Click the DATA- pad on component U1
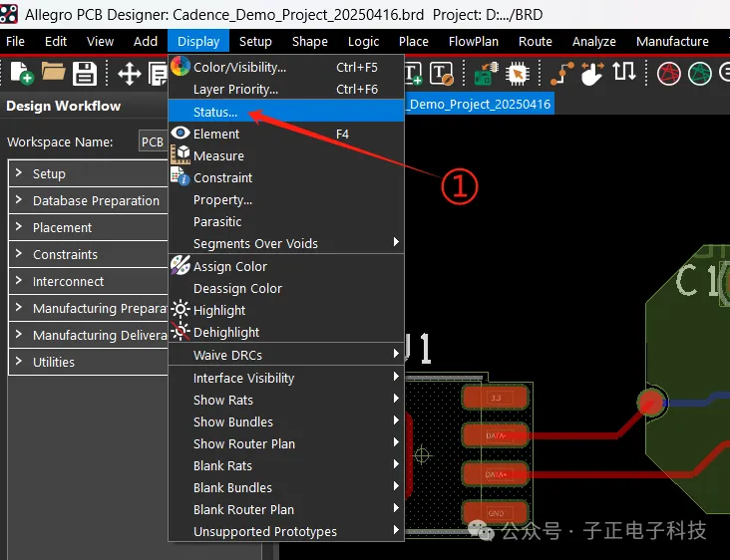Viewport: 730px width, 560px height. pyautogui.click(x=496, y=435)
